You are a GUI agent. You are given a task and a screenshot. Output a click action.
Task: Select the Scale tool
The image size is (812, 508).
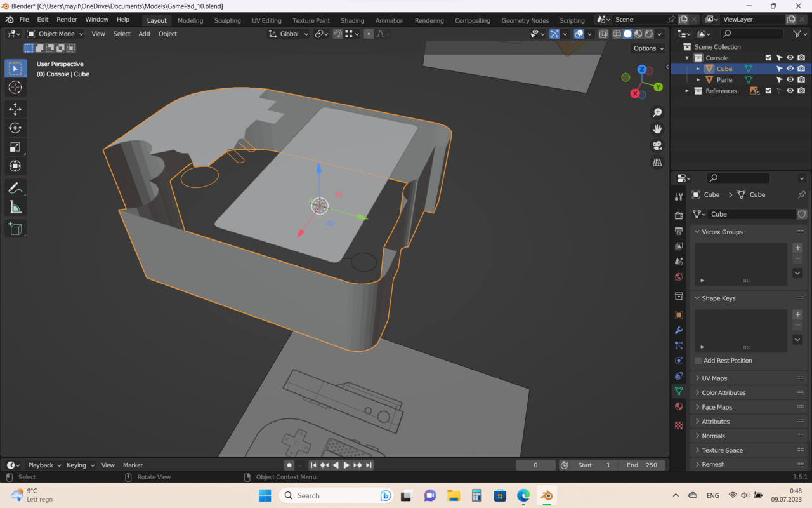15,147
